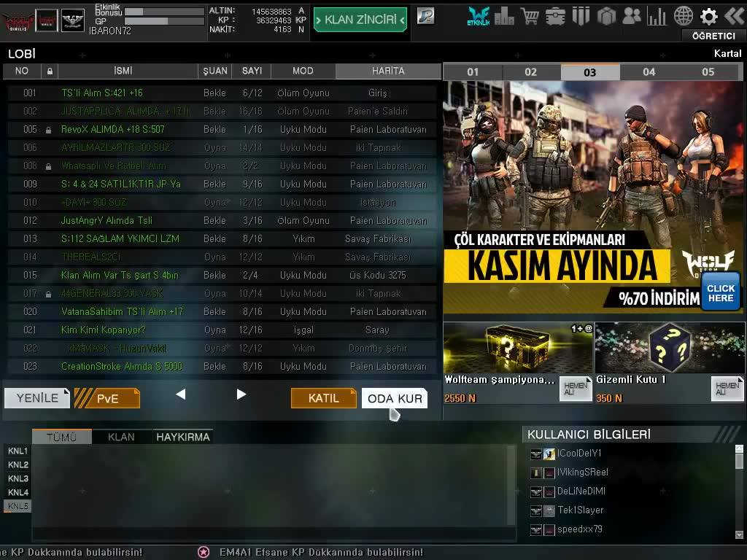Viewport: 747px width, 560px height.
Task: Click the KATIL join button
Action: pos(323,398)
